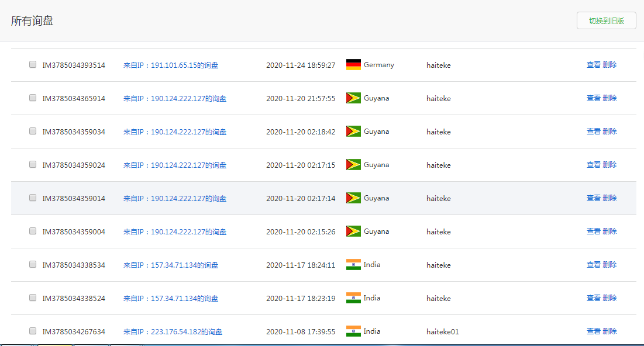Open the inquiry from IP 191.101.65.15
This screenshot has height=346, width=644.
coord(171,65)
